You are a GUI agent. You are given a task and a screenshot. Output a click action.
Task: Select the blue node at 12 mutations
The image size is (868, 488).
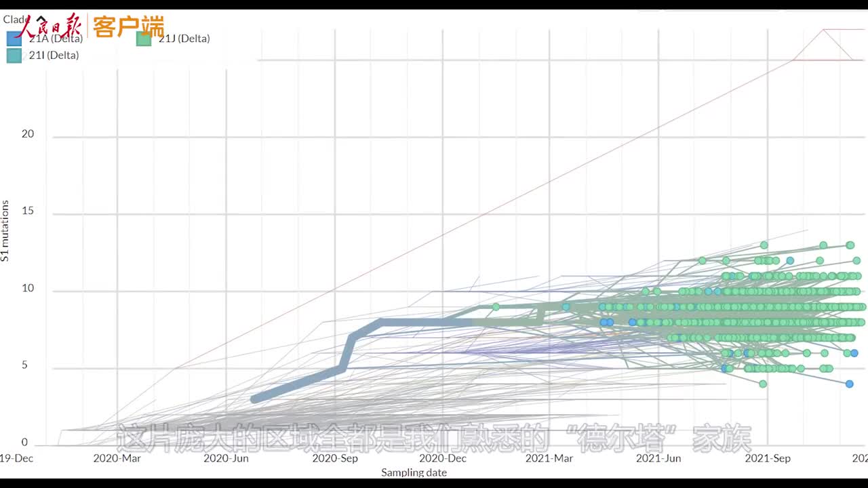tap(790, 260)
